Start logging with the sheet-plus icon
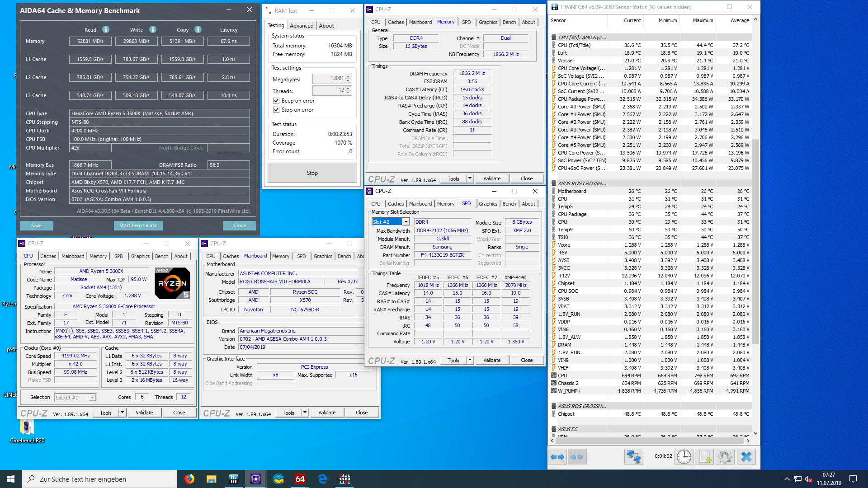Screen dimensions: 868x488 point(705,457)
